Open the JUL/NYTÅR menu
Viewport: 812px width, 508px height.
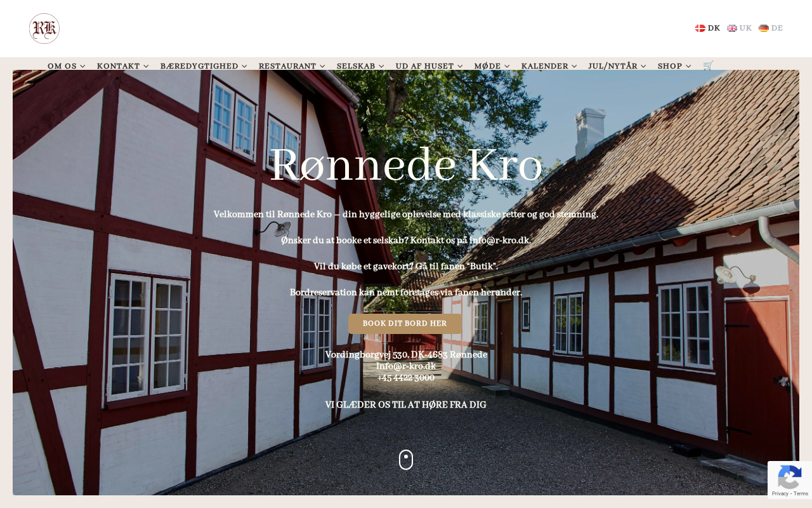tap(617, 66)
